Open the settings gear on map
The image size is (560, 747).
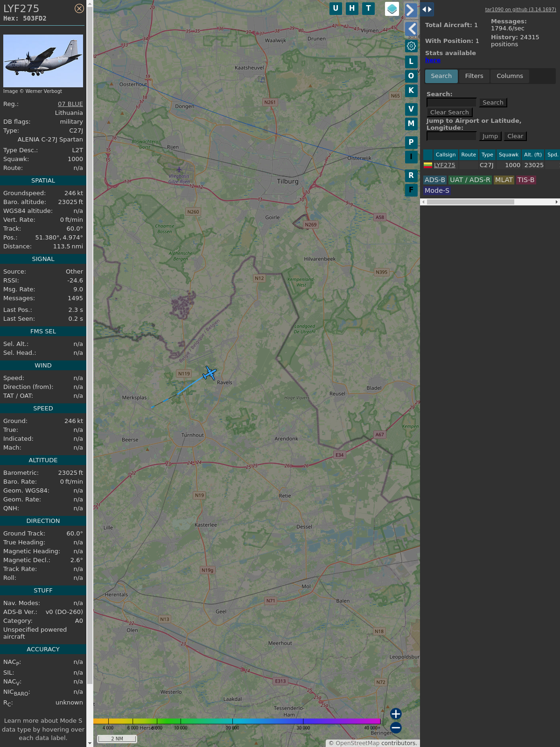[x=411, y=46]
